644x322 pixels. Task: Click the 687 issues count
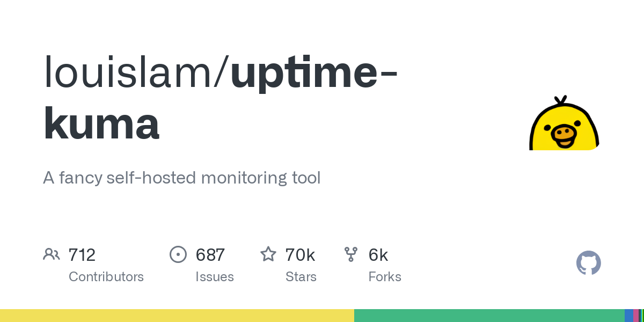click(x=210, y=255)
